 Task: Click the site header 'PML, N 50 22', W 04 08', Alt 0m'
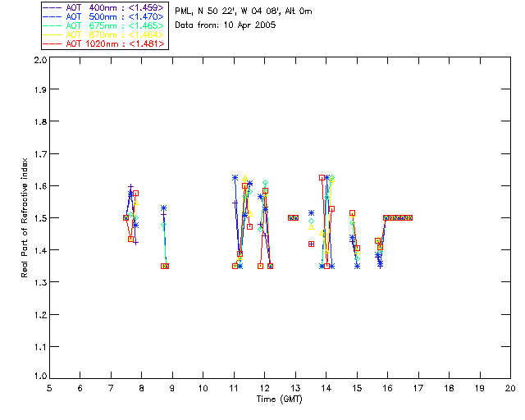[x=244, y=11]
